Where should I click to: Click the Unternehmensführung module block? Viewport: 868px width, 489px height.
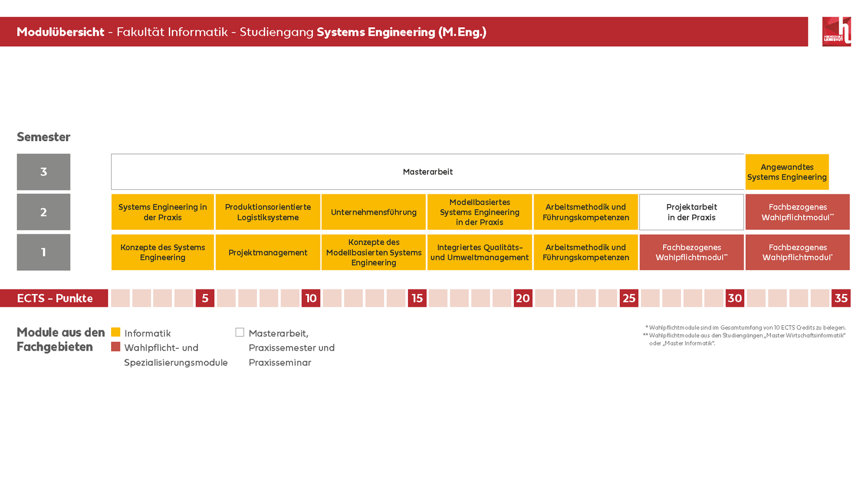point(374,212)
